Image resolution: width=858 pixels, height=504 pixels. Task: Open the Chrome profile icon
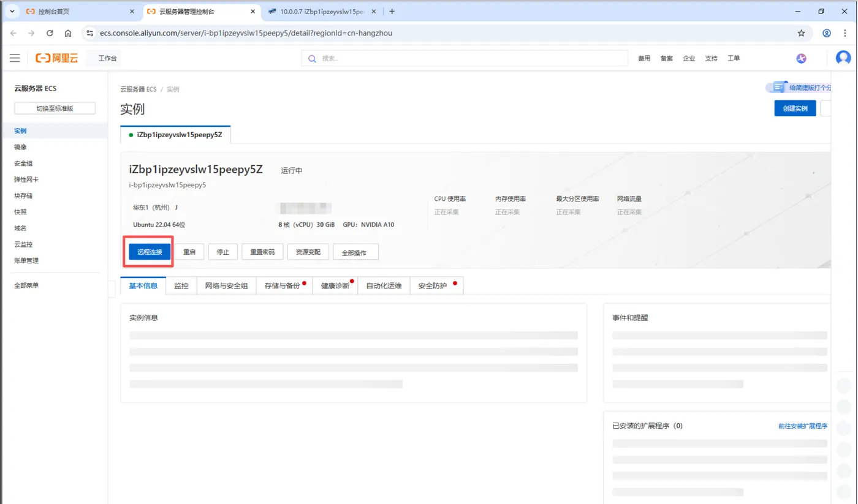coord(827,33)
